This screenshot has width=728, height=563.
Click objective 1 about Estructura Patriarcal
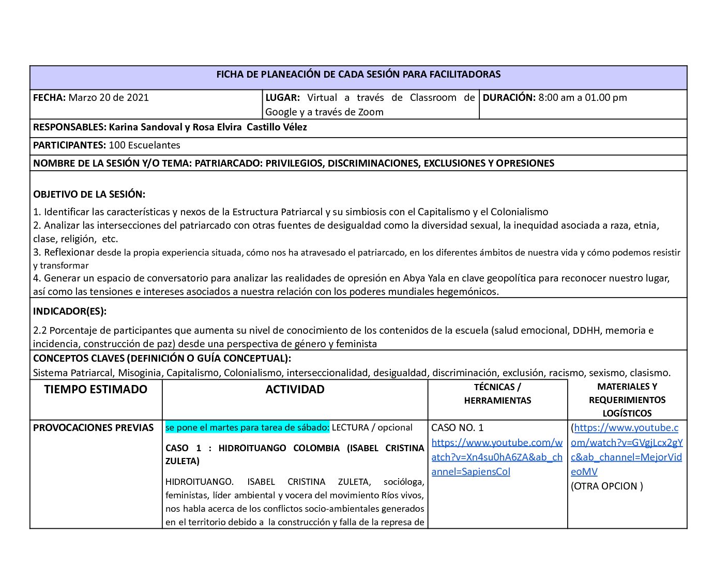pyautogui.click(x=291, y=212)
